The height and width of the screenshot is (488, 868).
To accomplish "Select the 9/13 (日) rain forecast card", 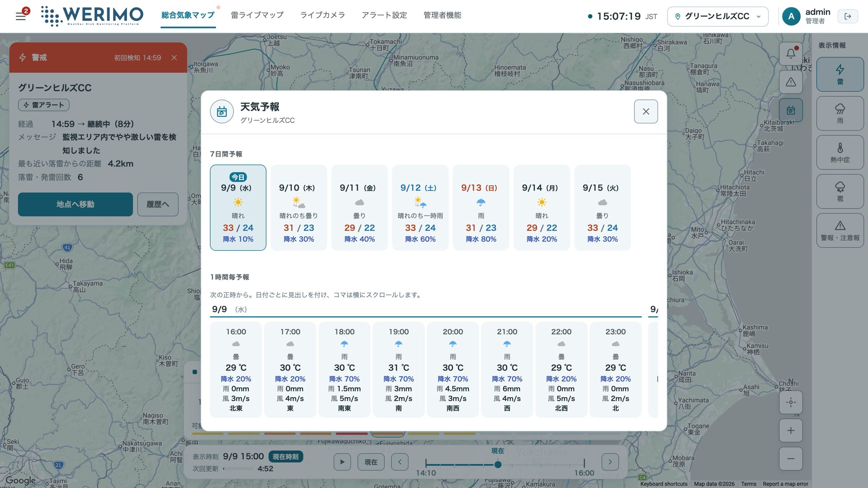I will [x=481, y=208].
